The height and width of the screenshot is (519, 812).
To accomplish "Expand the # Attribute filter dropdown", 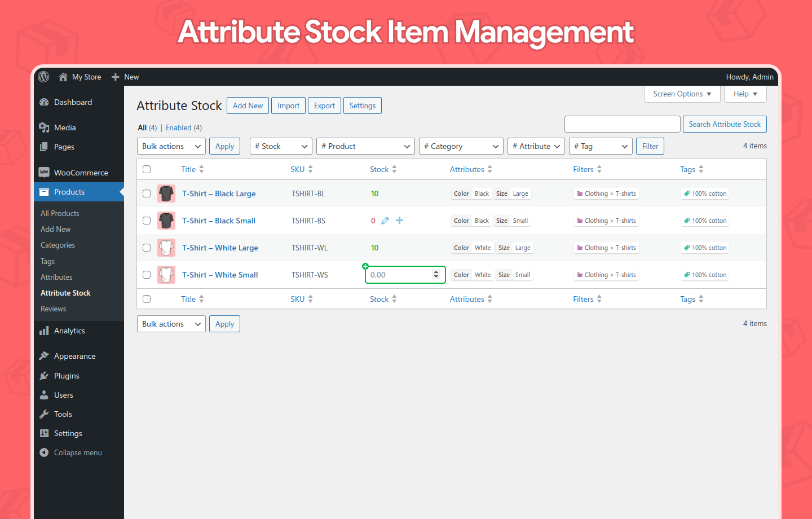I will click(x=536, y=146).
